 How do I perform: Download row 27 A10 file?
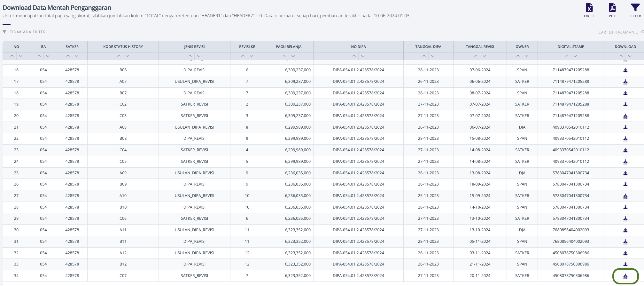[x=625, y=196]
